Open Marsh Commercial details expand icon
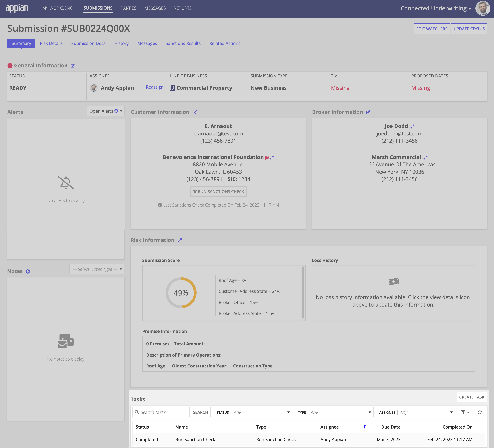 click(425, 157)
